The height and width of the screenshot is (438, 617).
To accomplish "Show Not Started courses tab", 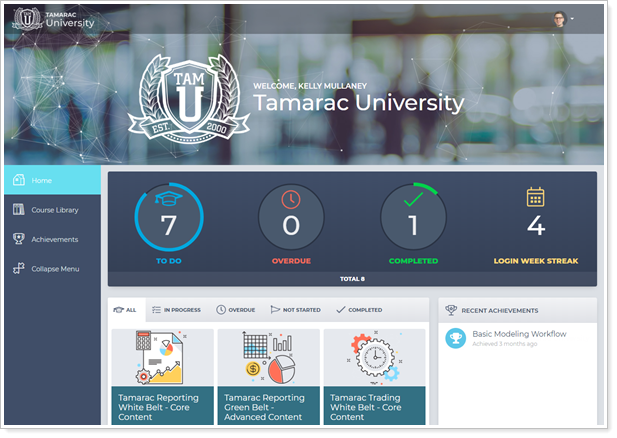I will pyautogui.click(x=296, y=310).
